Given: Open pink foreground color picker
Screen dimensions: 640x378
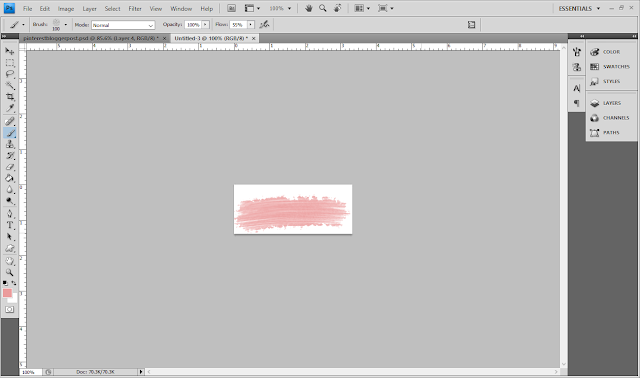Looking at the screenshot, I should [7, 293].
